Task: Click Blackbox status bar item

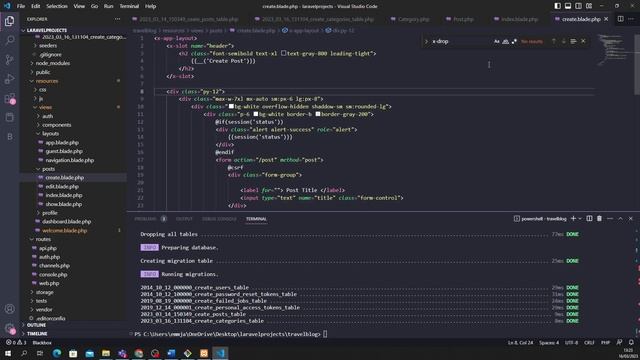Action: 42,342
